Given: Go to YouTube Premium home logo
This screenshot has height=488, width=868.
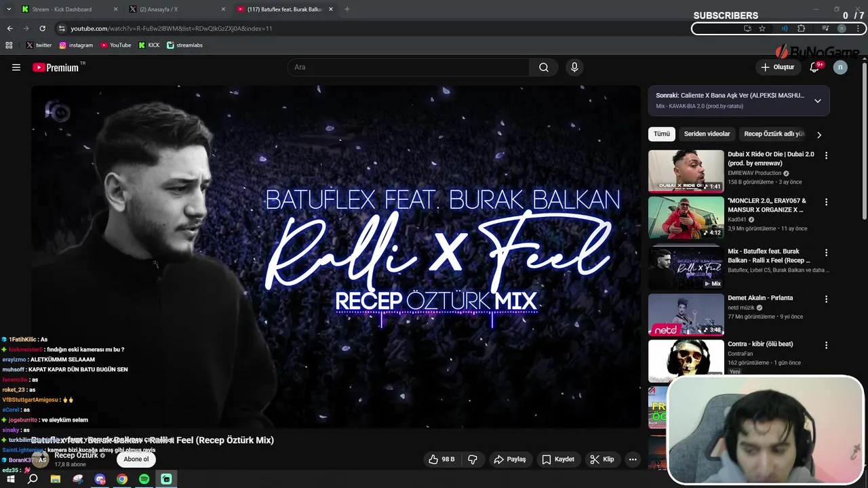Looking at the screenshot, I should pos(56,67).
